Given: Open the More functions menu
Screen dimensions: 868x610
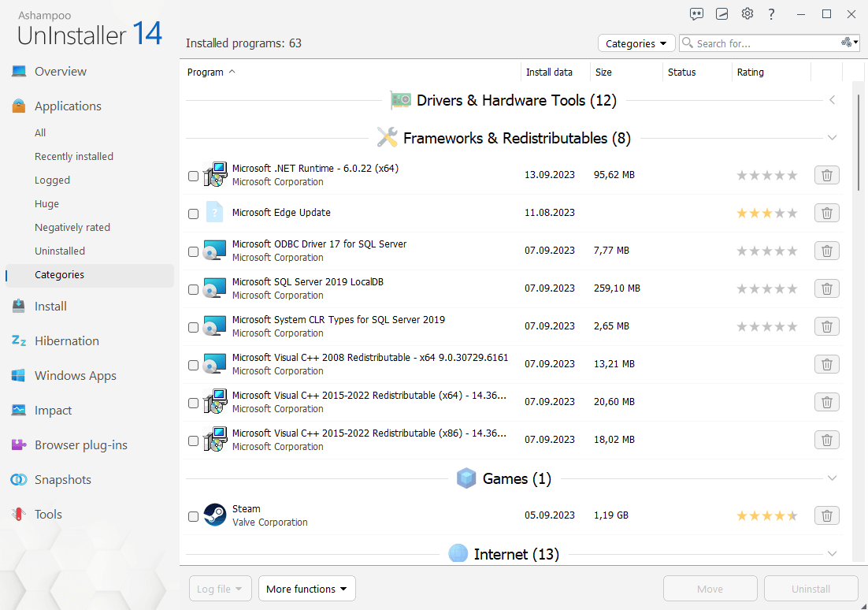Looking at the screenshot, I should [x=306, y=588].
